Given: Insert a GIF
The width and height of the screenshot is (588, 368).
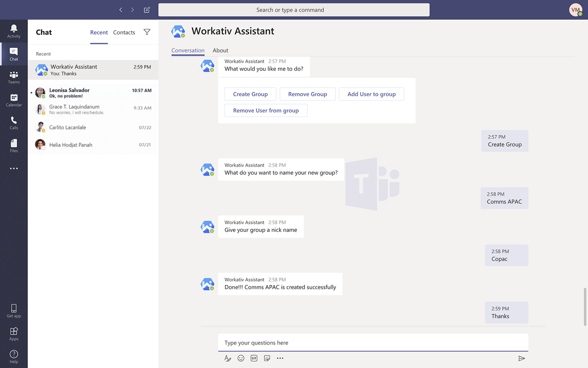Looking at the screenshot, I should point(254,358).
